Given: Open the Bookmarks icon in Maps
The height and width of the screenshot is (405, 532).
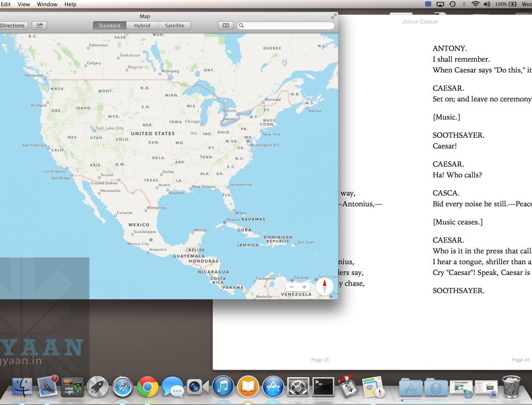Looking at the screenshot, I should 225,25.
